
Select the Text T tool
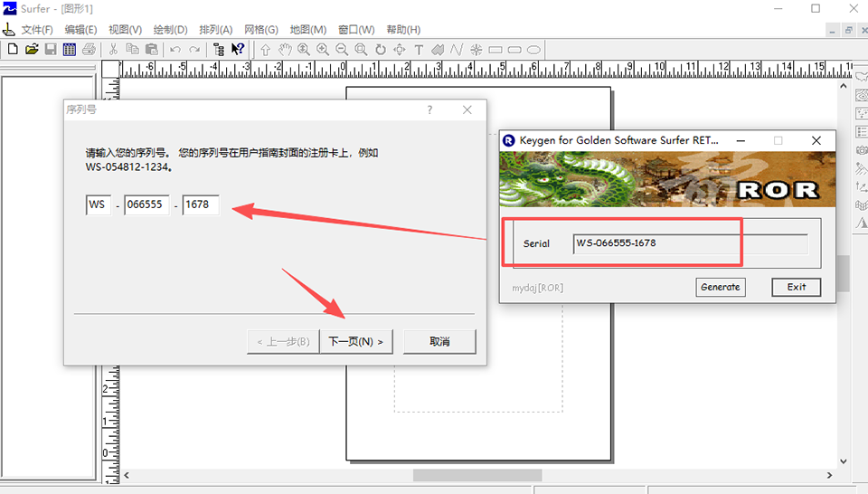pos(419,50)
